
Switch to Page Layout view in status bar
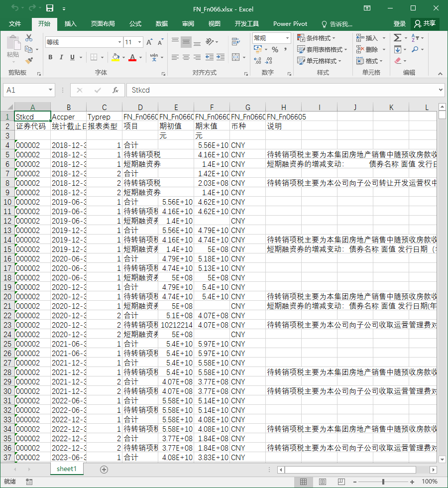(x=323, y=482)
